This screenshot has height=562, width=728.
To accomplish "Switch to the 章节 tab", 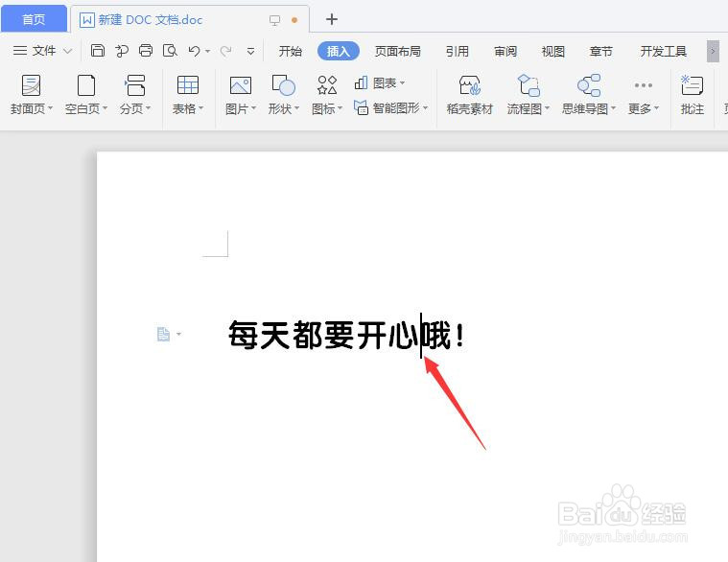I will click(x=600, y=51).
